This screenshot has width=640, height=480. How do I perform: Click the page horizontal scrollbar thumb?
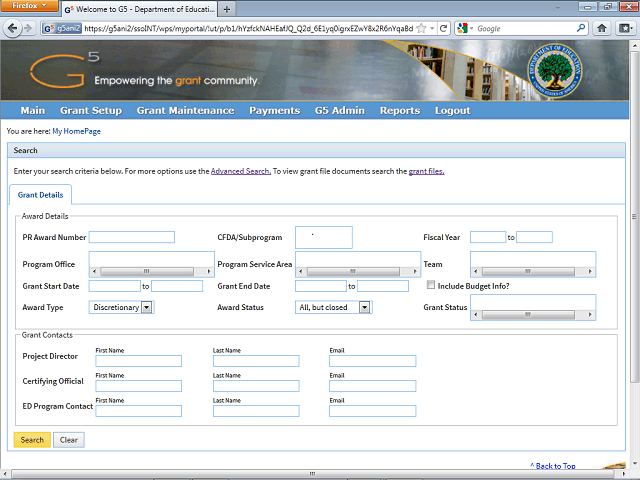(x=313, y=474)
